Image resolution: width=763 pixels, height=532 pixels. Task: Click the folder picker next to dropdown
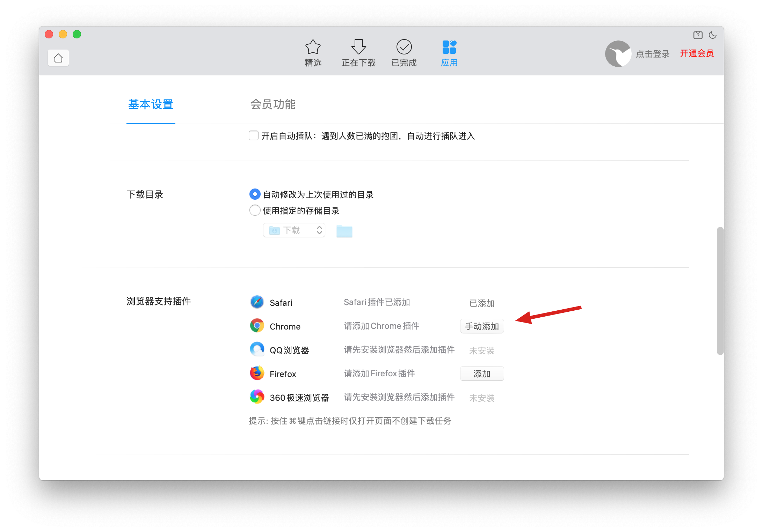point(344,231)
